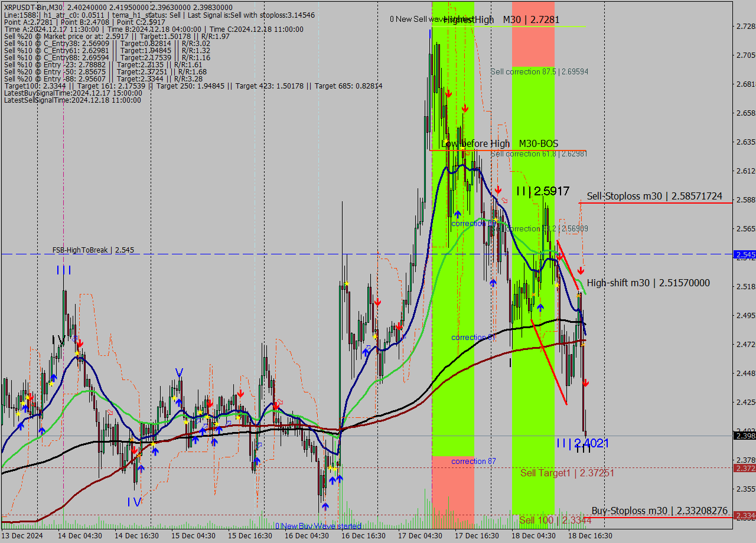756x543 pixels.
Task: Click the '0 New Buy Wave started' label
Action: click(318, 526)
